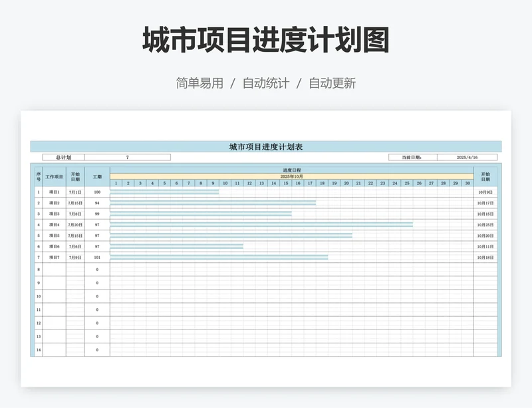This screenshot has width=532, height=408.
Task: Click 项目6 start date 7月6日
Action: click(75, 246)
